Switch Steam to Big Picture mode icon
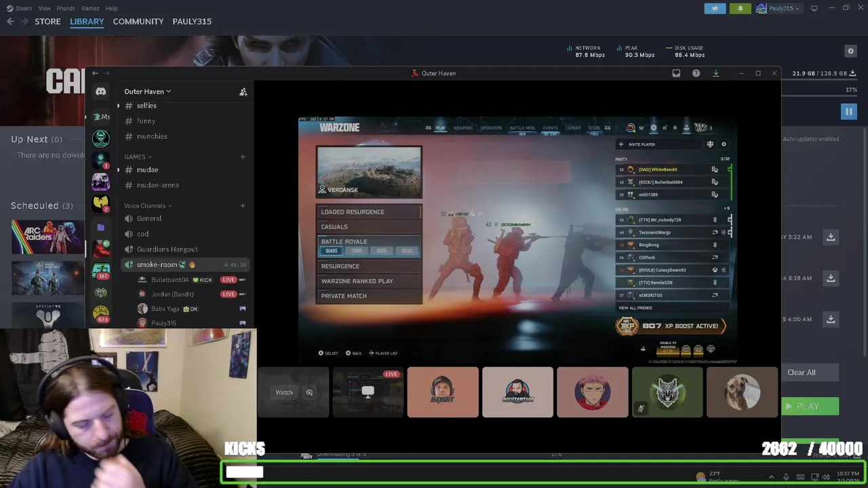The image size is (868, 488). pyautogui.click(x=814, y=8)
